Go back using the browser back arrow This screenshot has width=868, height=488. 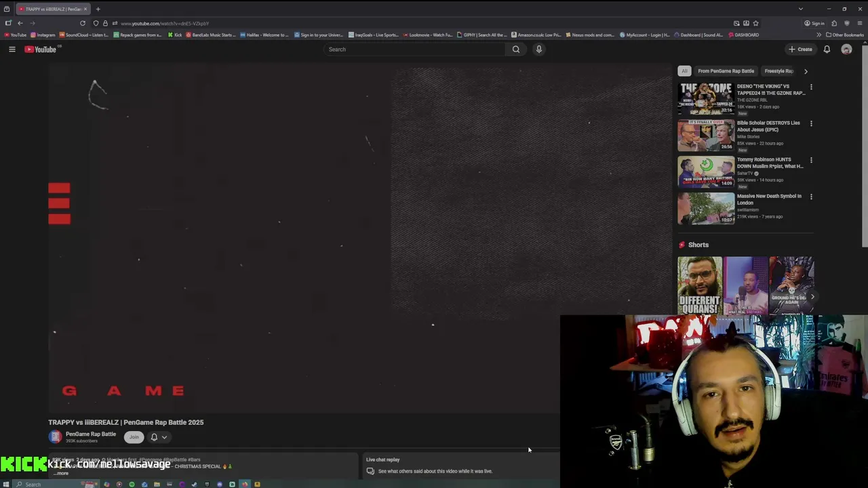point(20,23)
